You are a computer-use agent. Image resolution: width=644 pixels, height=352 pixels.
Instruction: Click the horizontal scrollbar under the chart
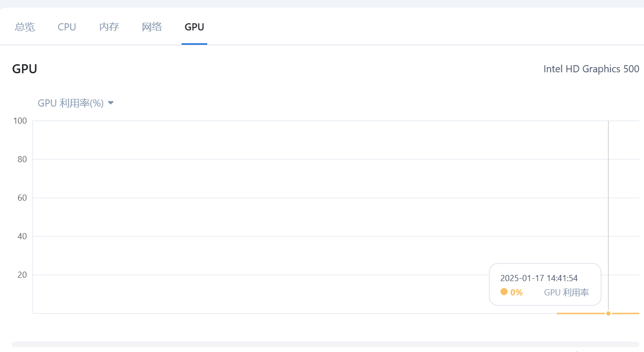click(x=326, y=344)
